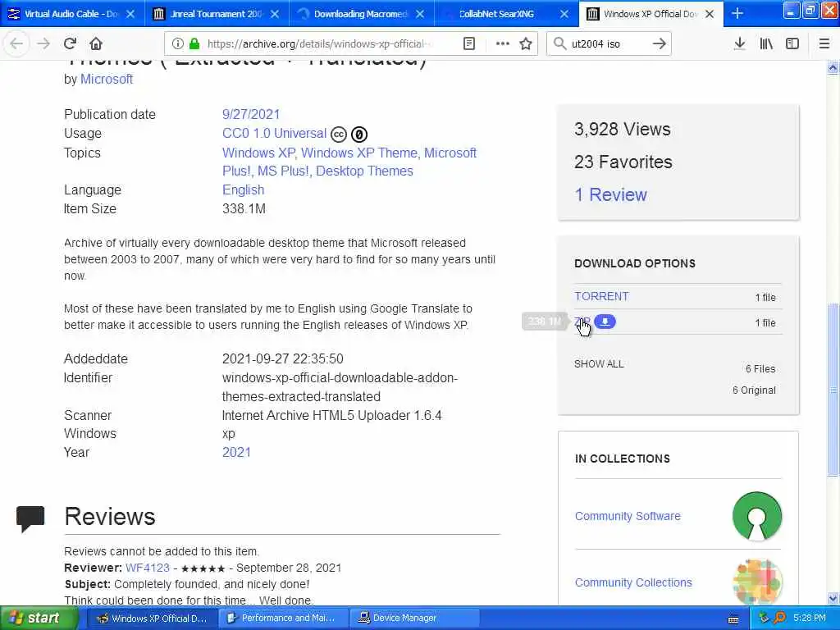Click the 6 Original files text
The width and height of the screenshot is (840, 630).
[754, 390]
